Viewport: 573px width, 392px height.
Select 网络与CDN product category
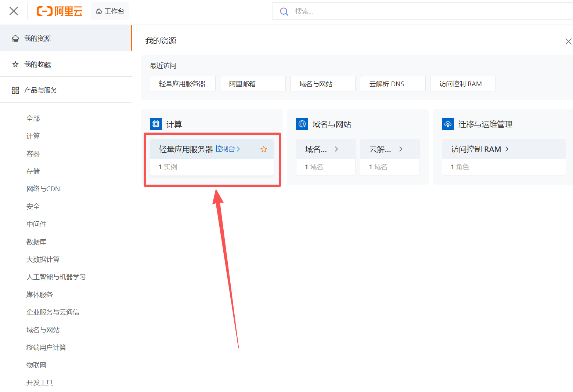click(43, 189)
